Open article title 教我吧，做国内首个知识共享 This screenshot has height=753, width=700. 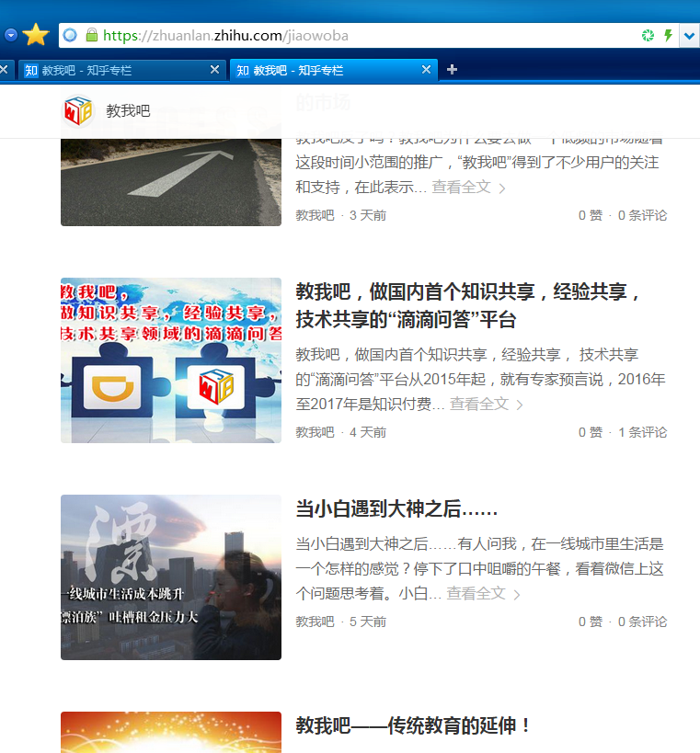468,305
